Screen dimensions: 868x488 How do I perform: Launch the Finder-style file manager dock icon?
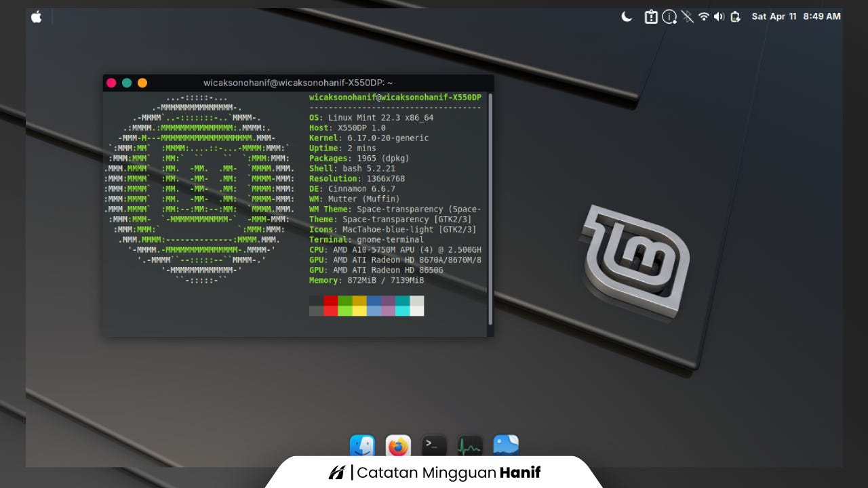[x=362, y=447]
